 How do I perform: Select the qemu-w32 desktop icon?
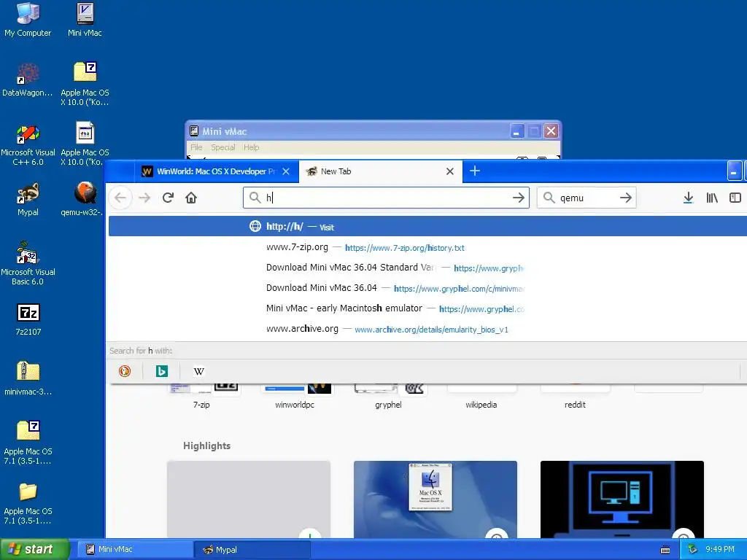point(85,200)
